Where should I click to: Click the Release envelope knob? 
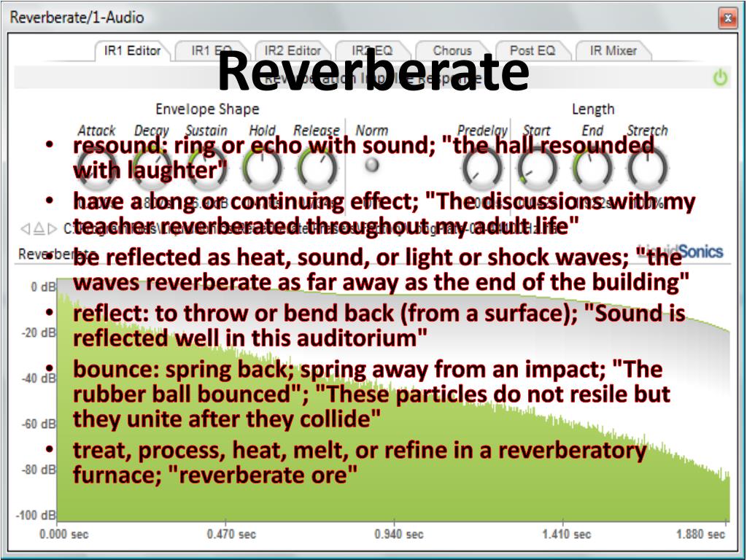(317, 168)
